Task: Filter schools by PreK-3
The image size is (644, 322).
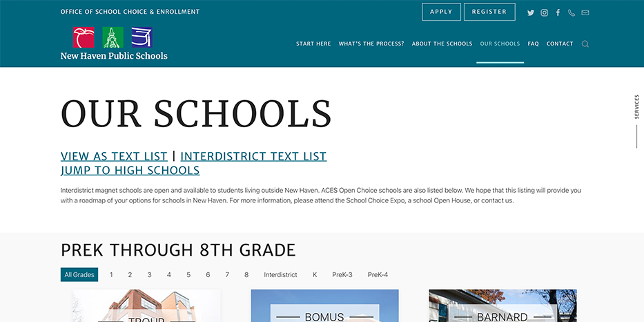Action: click(342, 275)
